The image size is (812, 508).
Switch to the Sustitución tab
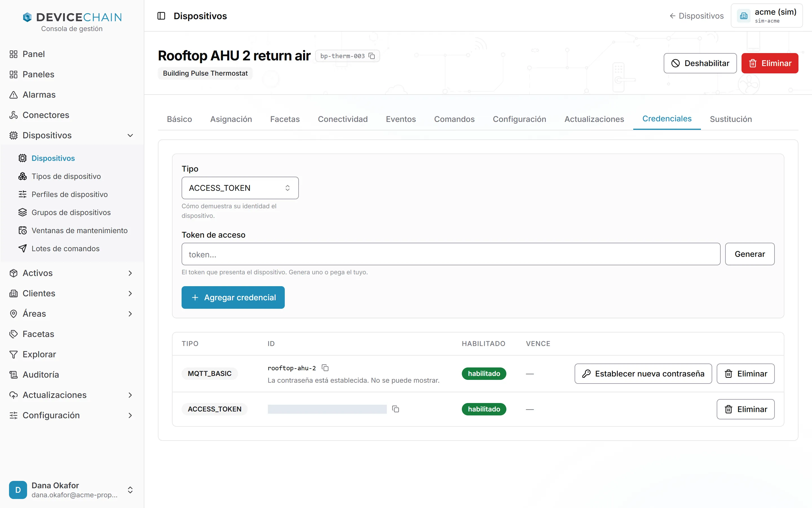tap(731, 119)
